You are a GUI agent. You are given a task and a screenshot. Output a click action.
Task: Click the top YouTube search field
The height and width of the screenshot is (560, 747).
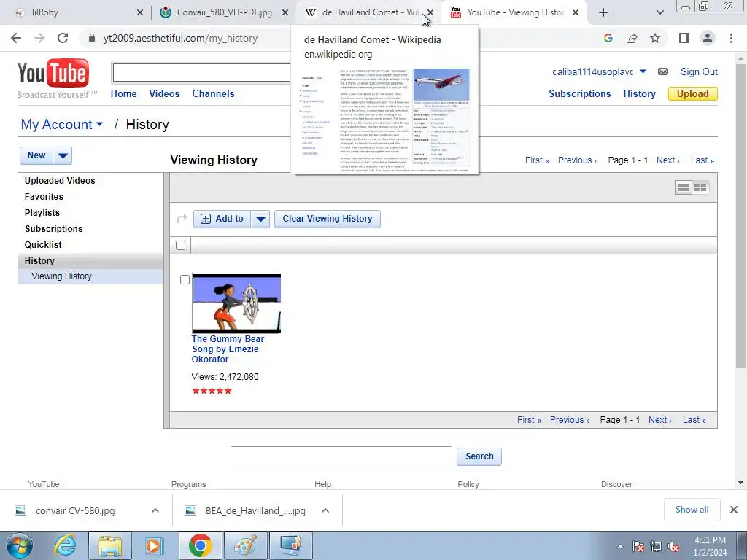tap(201, 73)
